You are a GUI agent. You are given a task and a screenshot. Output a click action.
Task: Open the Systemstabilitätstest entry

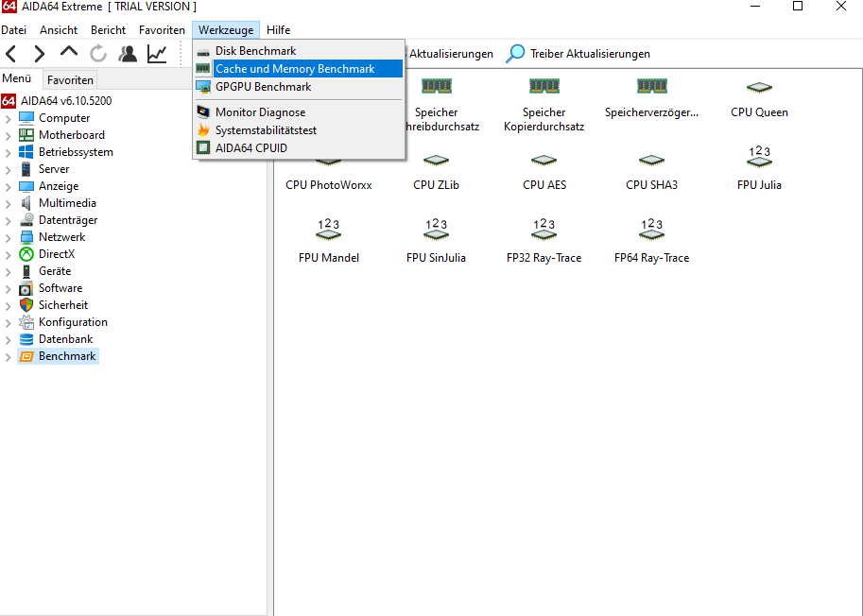pyautogui.click(x=299, y=130)
